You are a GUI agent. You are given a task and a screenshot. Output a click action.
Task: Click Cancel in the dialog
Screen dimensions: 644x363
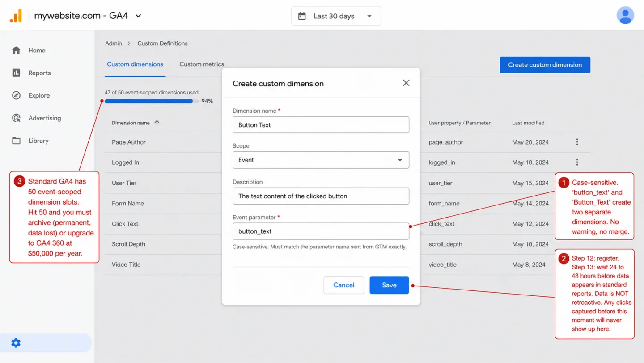(343, 285)
